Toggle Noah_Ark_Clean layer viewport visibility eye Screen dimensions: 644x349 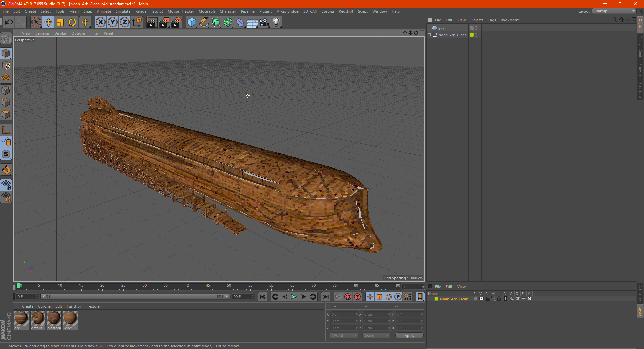481,299
